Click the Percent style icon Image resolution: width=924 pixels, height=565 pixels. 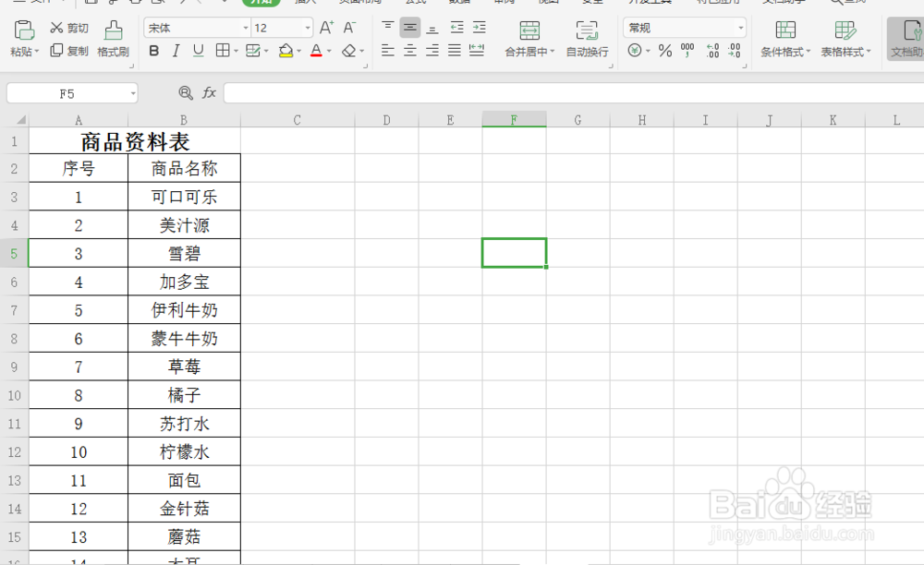[x=663, y=51]
